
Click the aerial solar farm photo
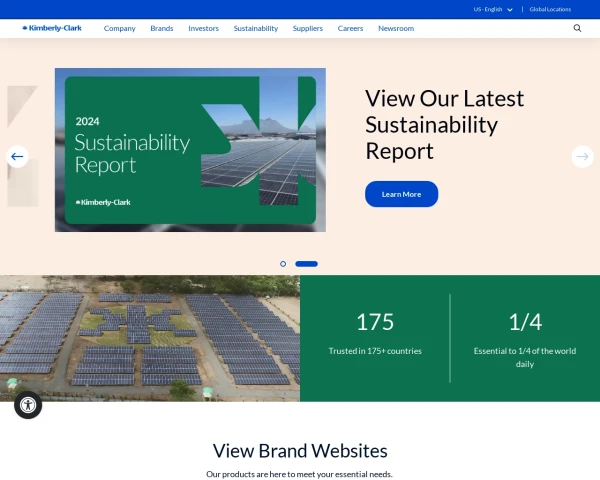(150, 338)
